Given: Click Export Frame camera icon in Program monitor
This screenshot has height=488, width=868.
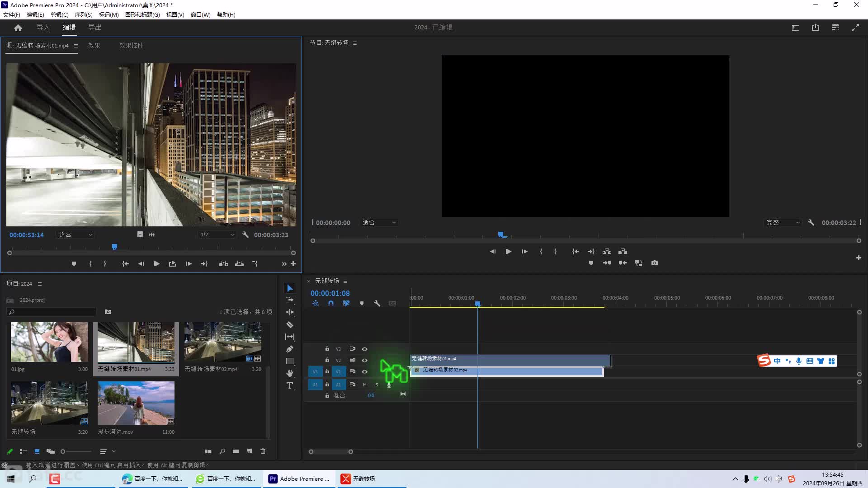Looking at the screenshot, I should (655, 263).
